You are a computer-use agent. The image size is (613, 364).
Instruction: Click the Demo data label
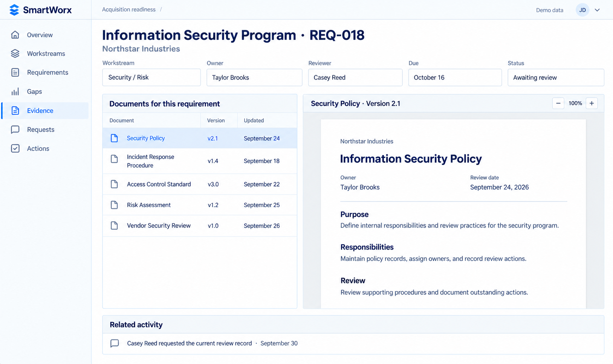click(550, 10)
